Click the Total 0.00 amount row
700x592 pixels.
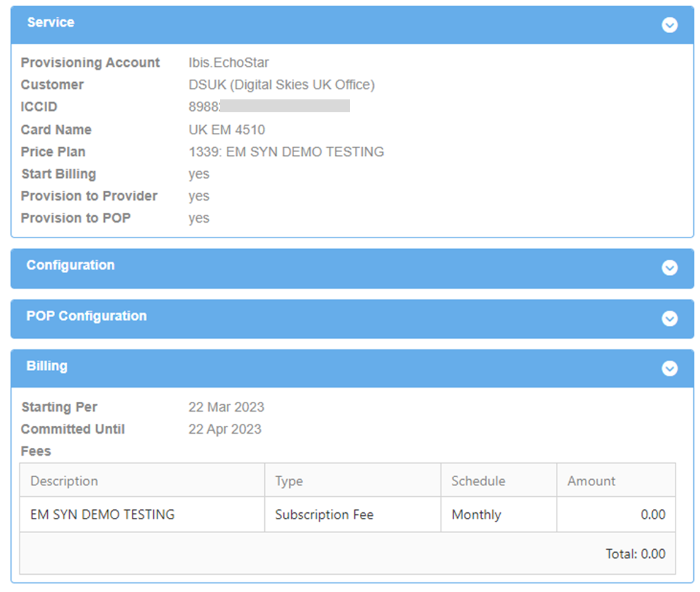click(635, 554)
